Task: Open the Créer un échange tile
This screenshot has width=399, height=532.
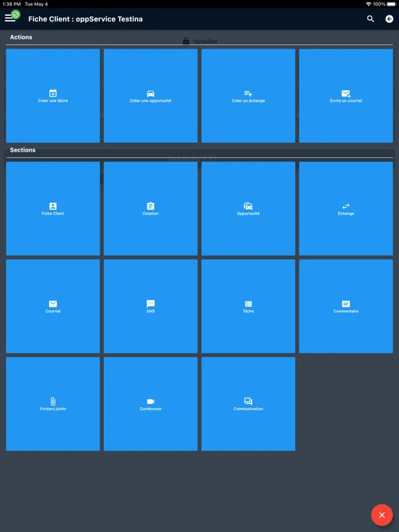Action: [249, 96]
